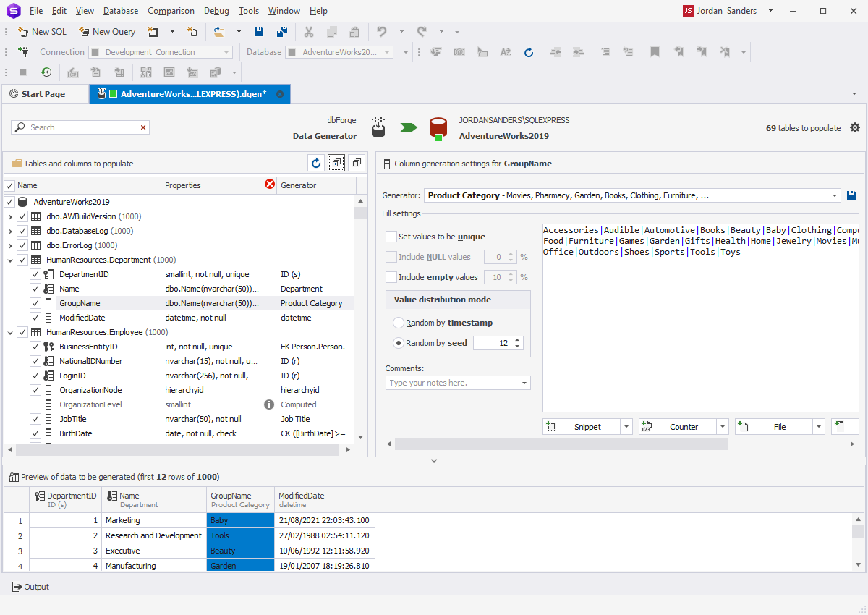868x615 pixels.
Task: Switch to the Start Page tab
Action: [43, 94]
